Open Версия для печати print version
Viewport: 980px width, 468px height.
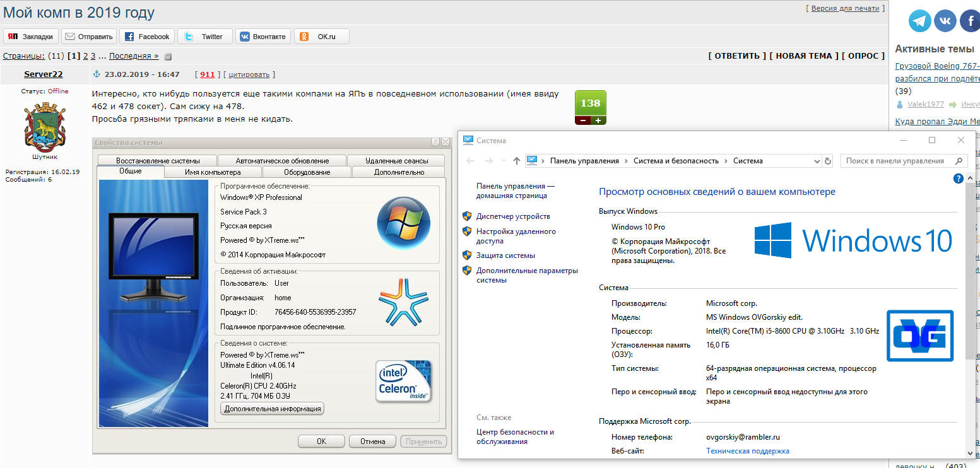[846, 8]
